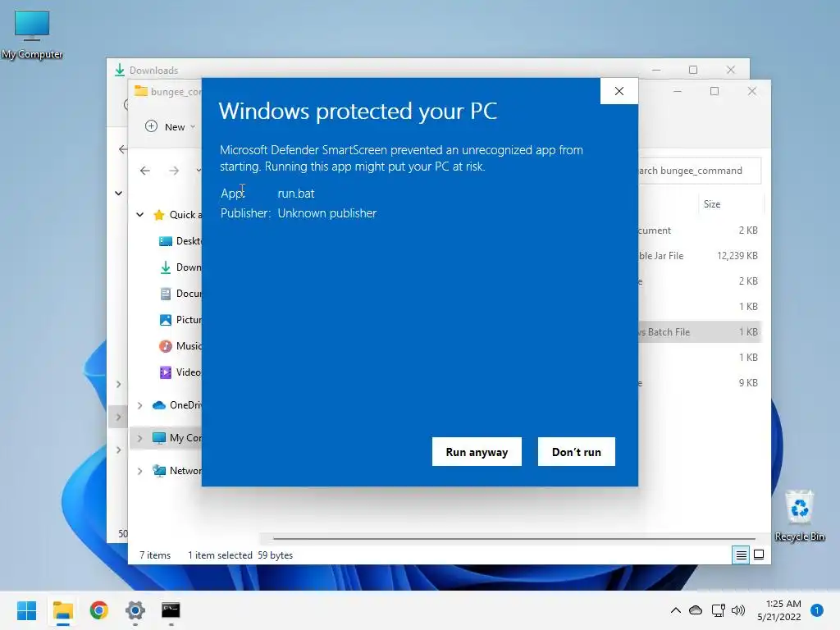Expand My Computer tree node
The width and height of the screenshot is (840, 630).
coord(139,438)
